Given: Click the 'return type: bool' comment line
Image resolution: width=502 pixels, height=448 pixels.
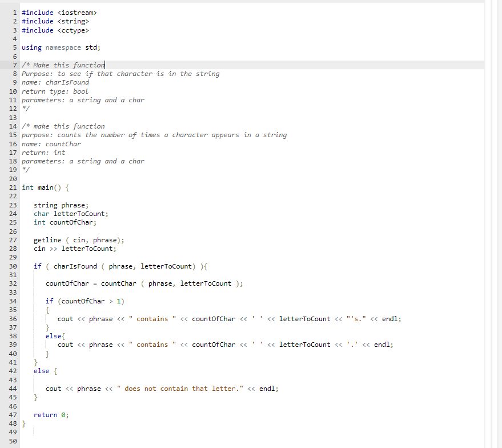Looking at the screenshot, I should point(55,91).
